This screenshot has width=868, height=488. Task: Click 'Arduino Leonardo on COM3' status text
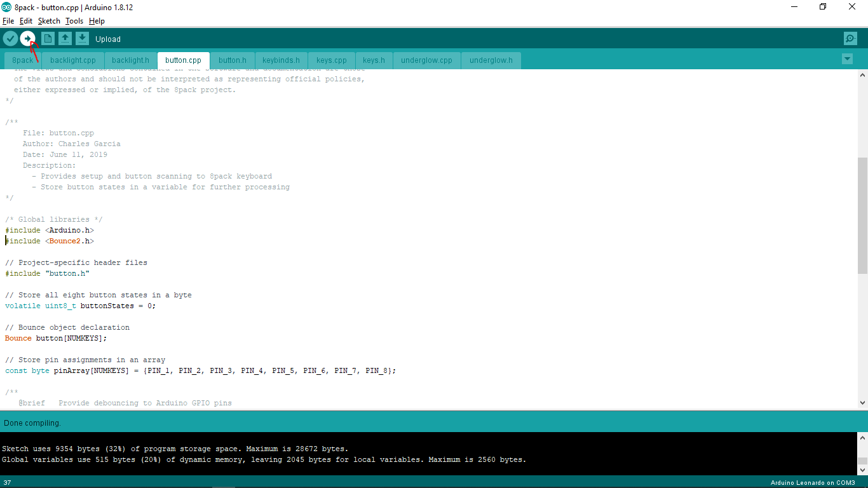pos(813,483)
